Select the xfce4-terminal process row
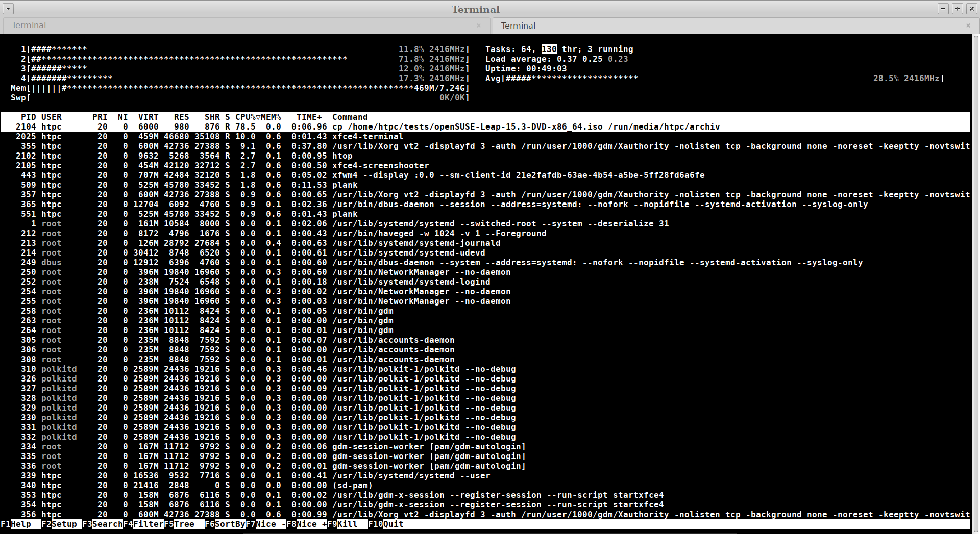 485,136
